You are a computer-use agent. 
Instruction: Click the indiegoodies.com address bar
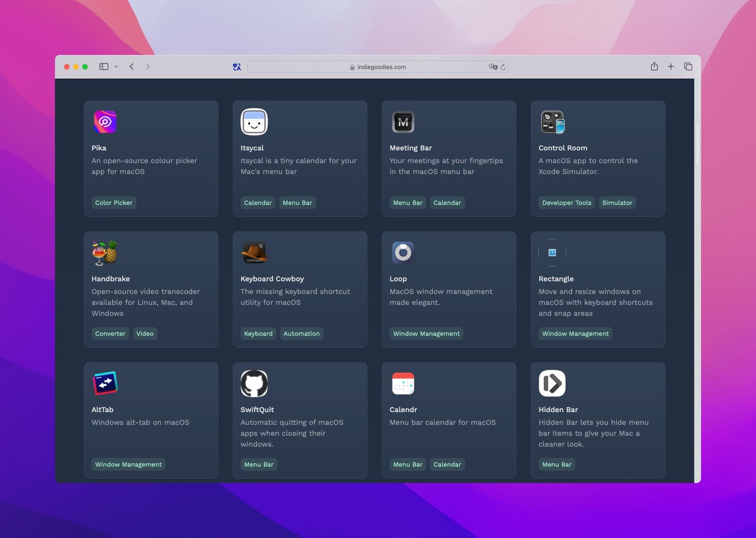pyautogui.click(x=378, y=67)
